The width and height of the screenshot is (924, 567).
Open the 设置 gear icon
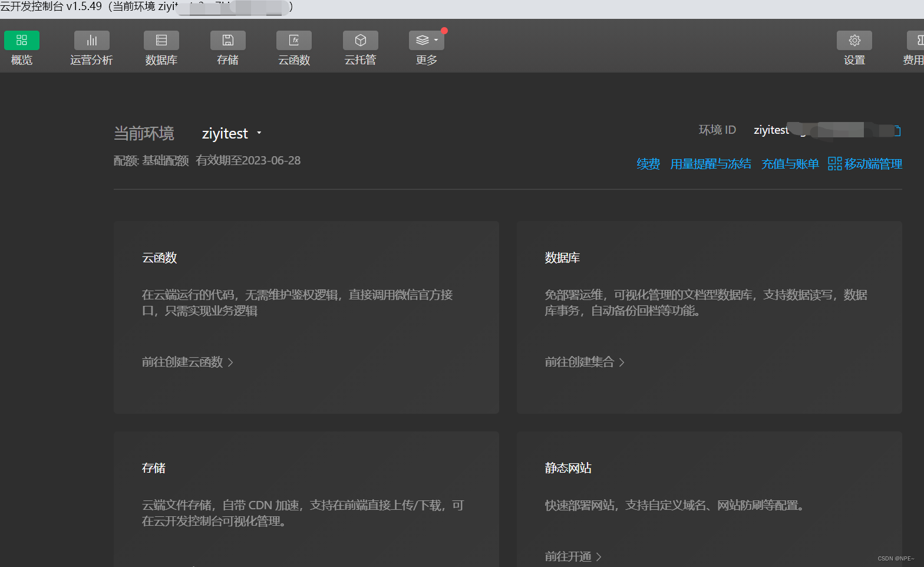[854, 40]
